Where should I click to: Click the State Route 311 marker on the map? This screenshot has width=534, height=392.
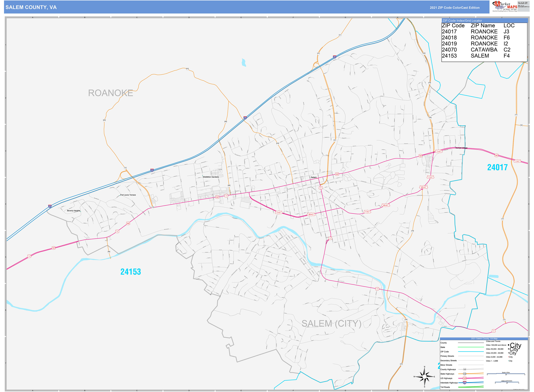click(x=318, y=53)
